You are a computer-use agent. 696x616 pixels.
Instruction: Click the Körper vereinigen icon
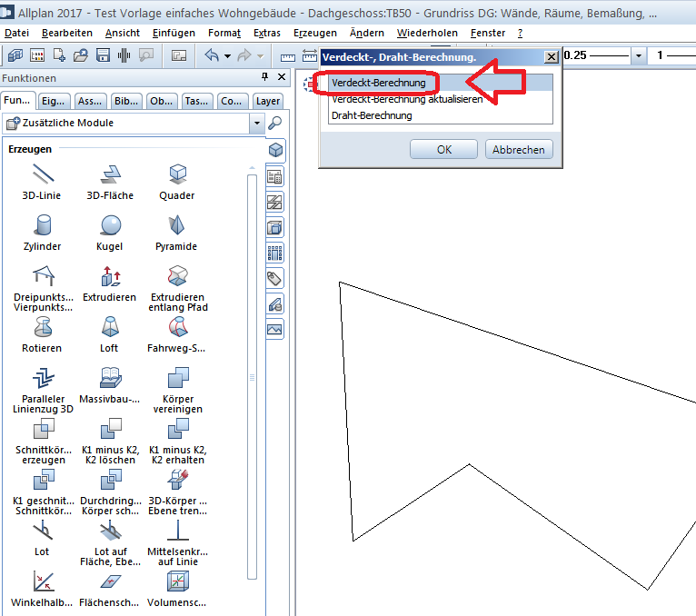(x=177, y=378)
